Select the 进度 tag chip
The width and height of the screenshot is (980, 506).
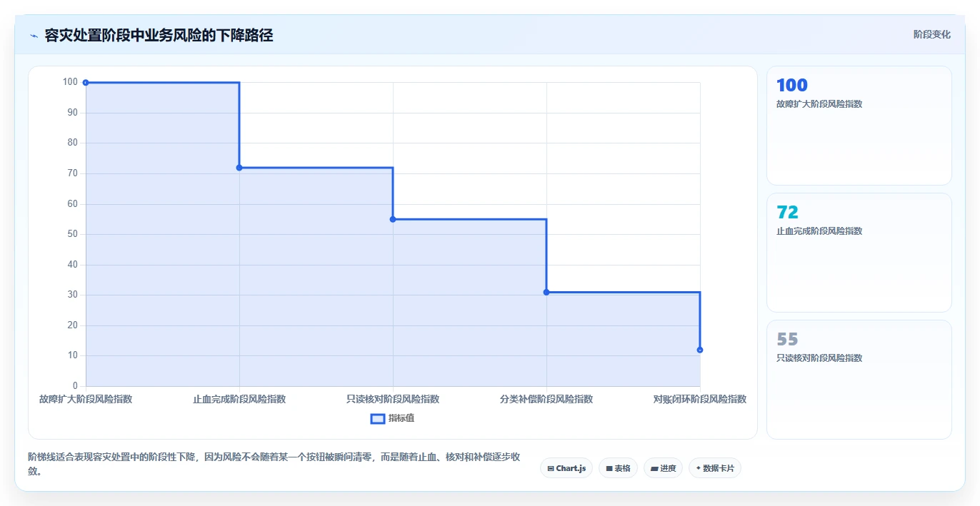(663, 468)
